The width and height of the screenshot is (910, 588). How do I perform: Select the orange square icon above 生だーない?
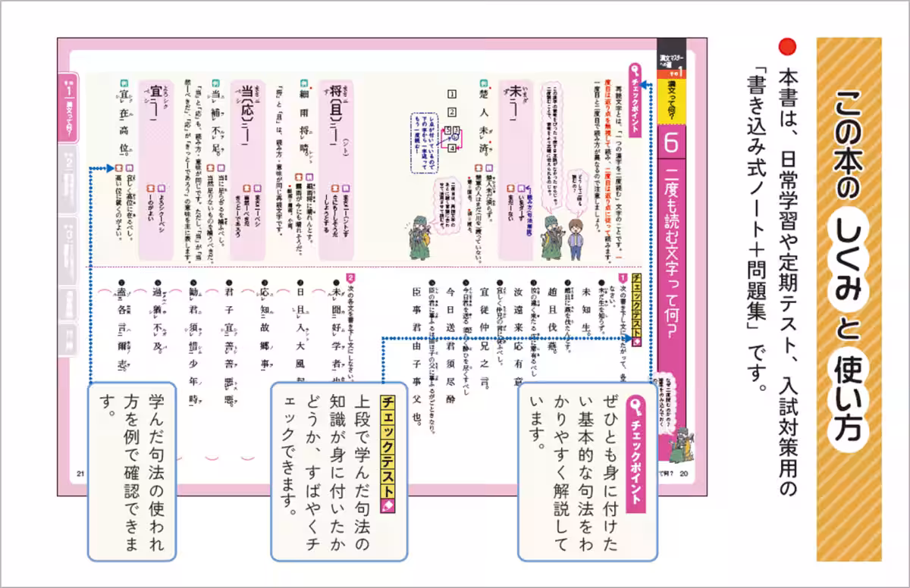[x=510, y=189]
